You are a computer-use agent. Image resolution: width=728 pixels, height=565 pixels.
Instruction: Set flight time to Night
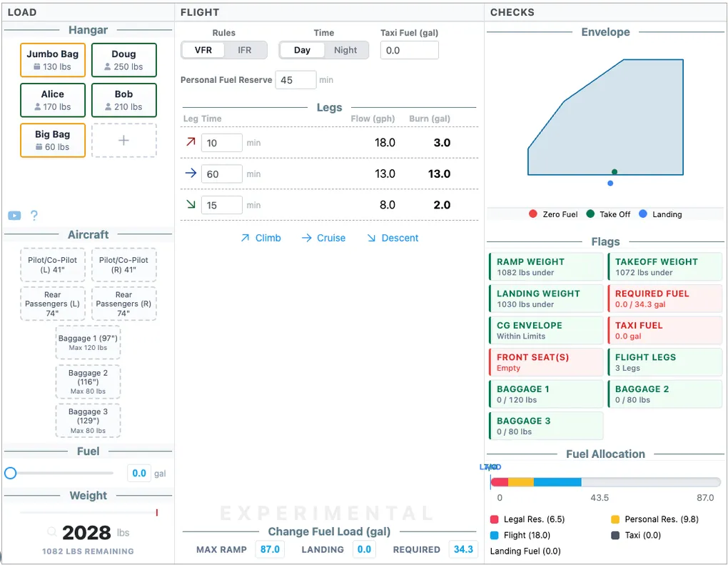pos(345,50)
